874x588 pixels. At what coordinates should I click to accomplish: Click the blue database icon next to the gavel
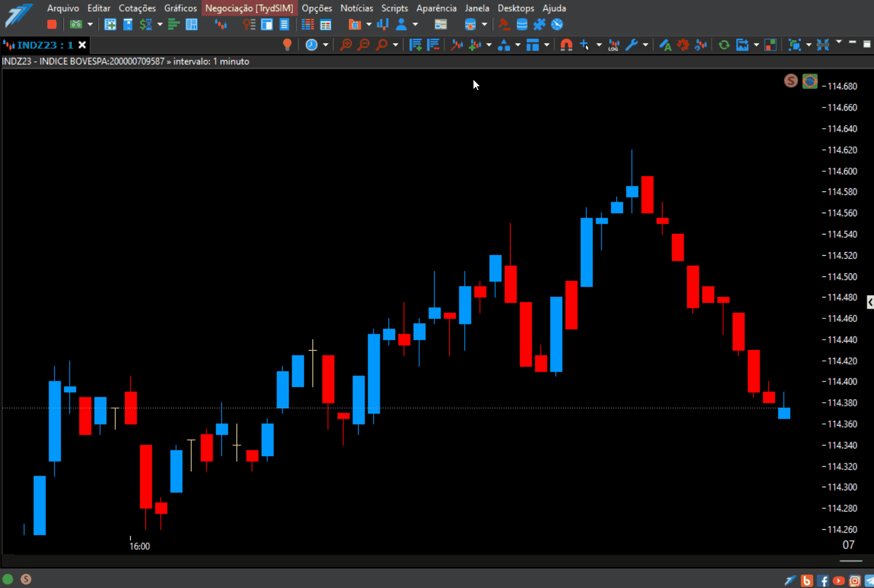[x=521, y=24]
